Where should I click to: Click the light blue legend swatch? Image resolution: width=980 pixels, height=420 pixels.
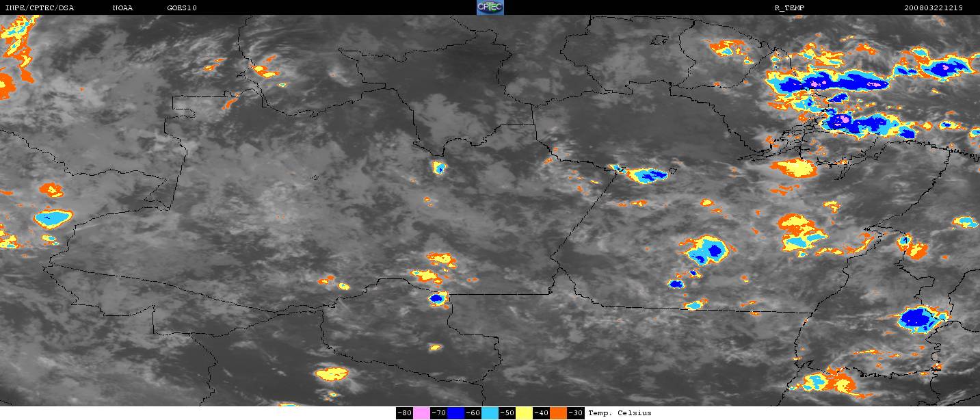(x=490, y=413)
